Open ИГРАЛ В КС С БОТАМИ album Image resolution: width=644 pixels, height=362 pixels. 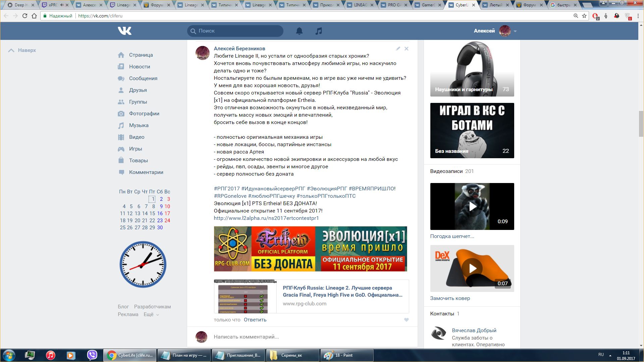coord(472,130)
